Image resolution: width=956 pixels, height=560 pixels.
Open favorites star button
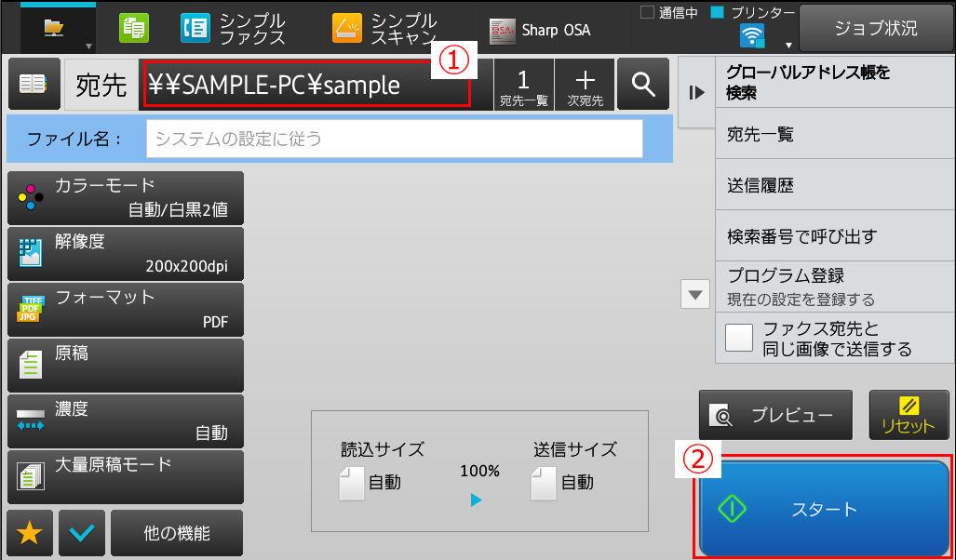(x=30, y=533)
